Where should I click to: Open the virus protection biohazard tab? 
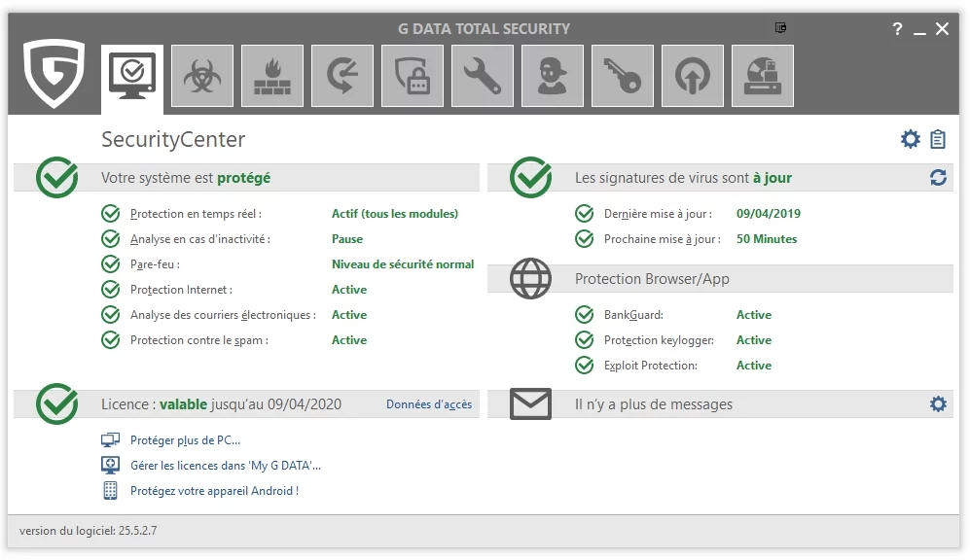pos(202,76)
